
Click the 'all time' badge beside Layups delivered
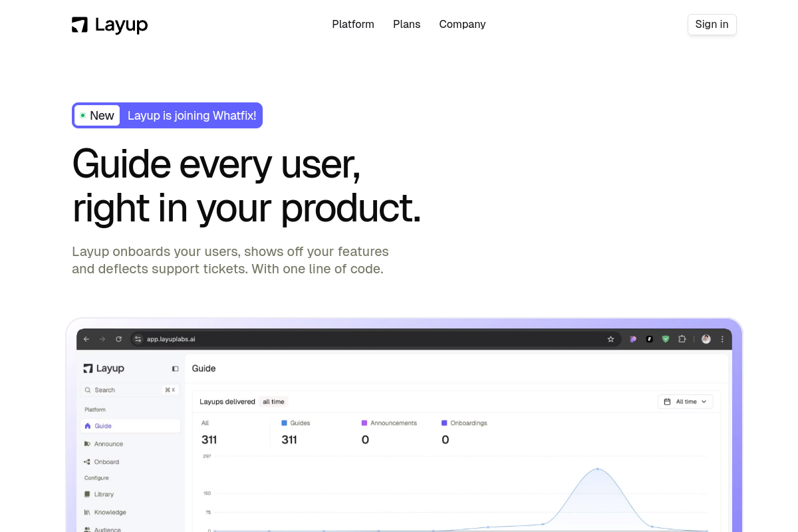coord(273,402)
